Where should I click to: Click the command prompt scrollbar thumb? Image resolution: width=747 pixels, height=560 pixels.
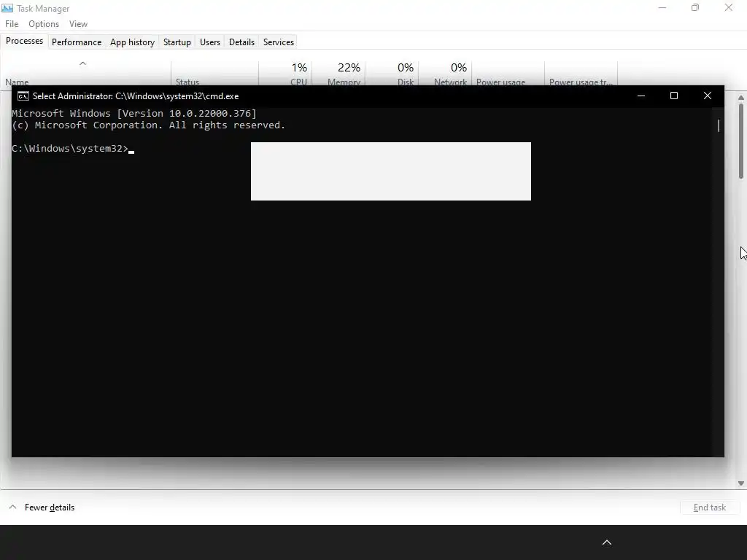click(719, 125)
